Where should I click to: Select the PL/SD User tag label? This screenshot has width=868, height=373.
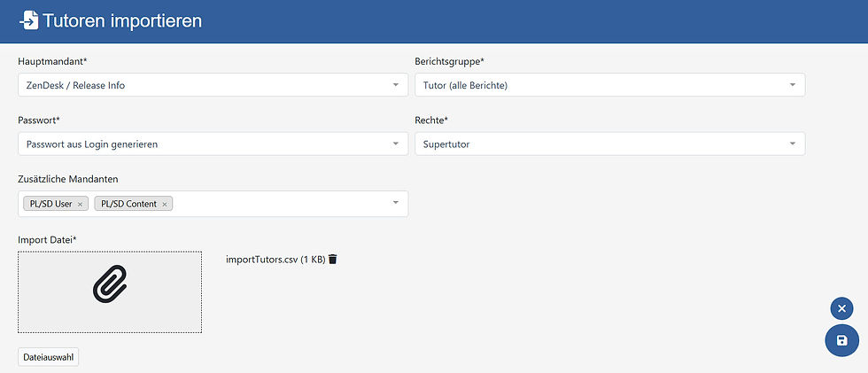click(50, 204)
